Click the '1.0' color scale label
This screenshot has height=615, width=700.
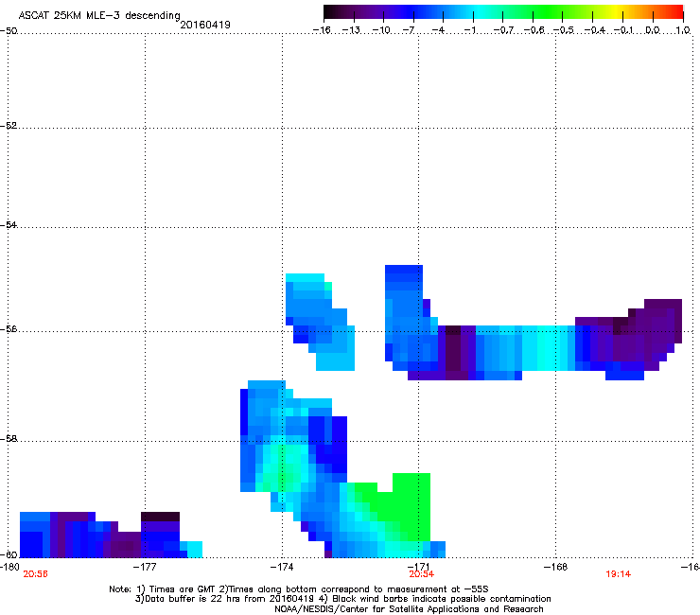pos(683,30)
